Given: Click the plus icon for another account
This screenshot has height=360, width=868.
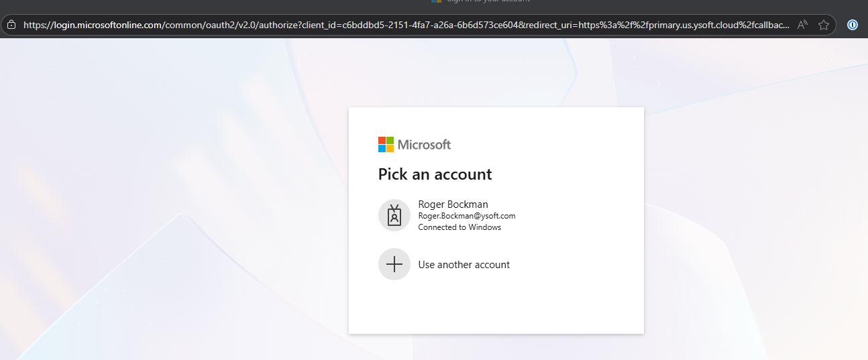Looking at the screenshot, I should (394, 264).
